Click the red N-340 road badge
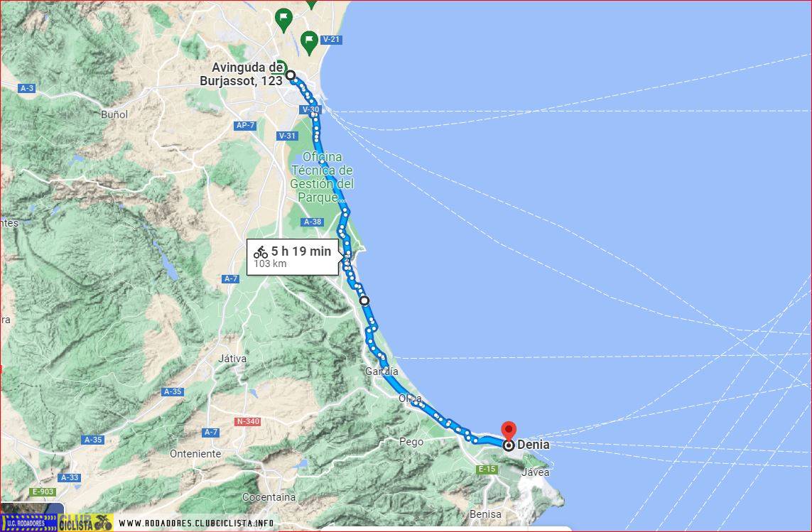The height and width of the screenshot is (532, 812). pyautogui.click(x=247, y=421)
